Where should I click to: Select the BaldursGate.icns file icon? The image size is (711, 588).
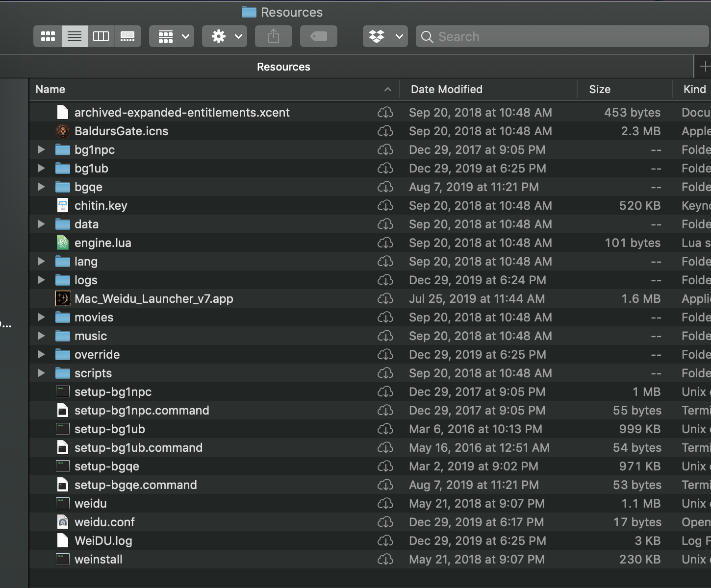pyautogui.click(x=63, y=131)
